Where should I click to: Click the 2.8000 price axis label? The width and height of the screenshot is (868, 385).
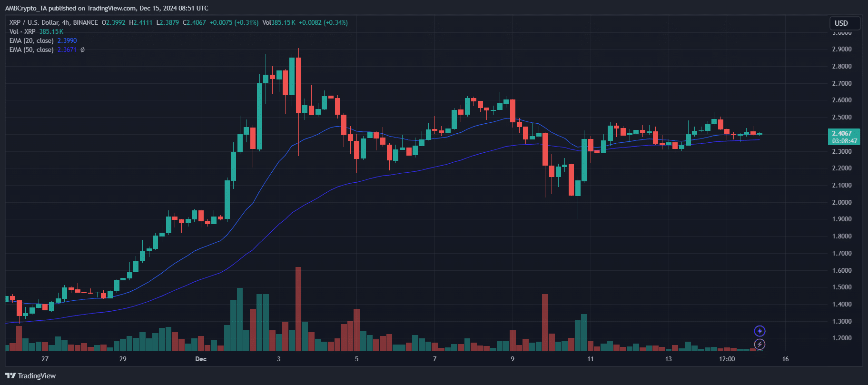[x=841, y=66]
